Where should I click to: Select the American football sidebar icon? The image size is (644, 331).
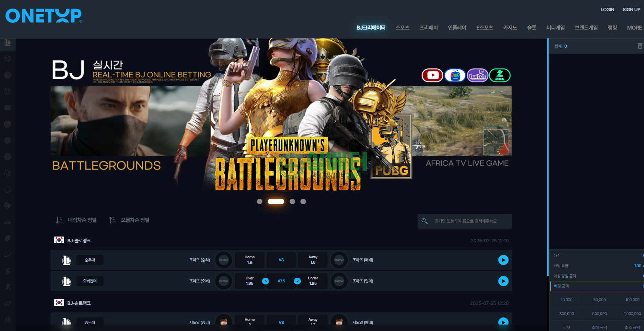(7, 238)
